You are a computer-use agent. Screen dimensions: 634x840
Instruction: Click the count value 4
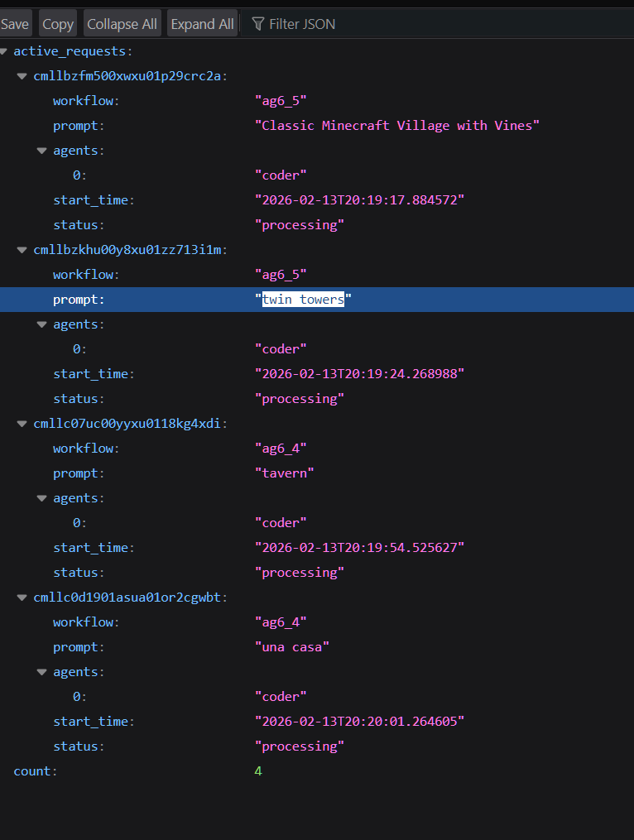click(x=258, y=770)
